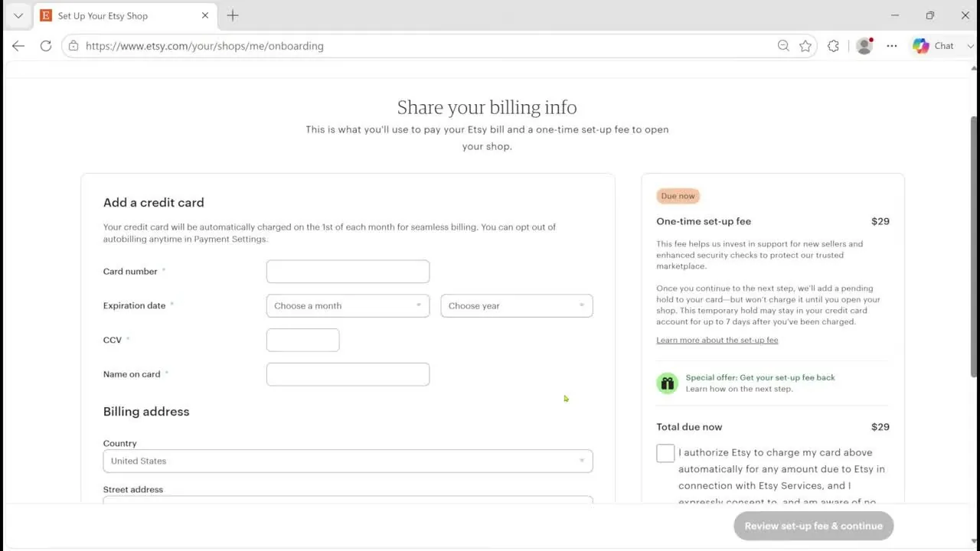Click the Due now badge
Viewport: 980px width, 551px height.
click(x=678, y=196)
